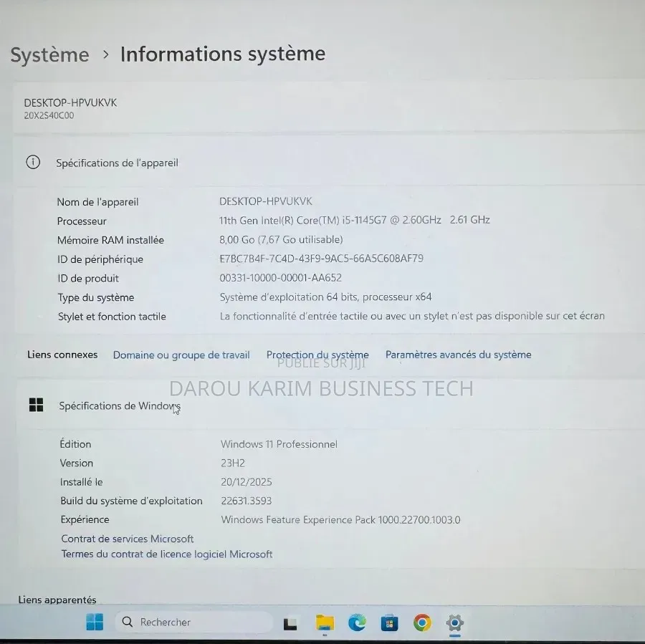Go back to Système breadcrumb
Screen dimensions: 645x644
pyautogui.click(x=49, y=54)
